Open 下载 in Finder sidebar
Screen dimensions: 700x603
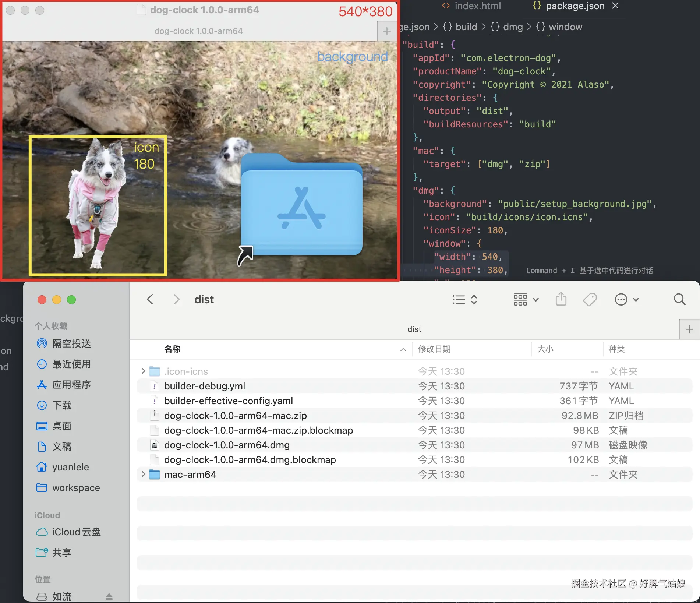point(54,405)
